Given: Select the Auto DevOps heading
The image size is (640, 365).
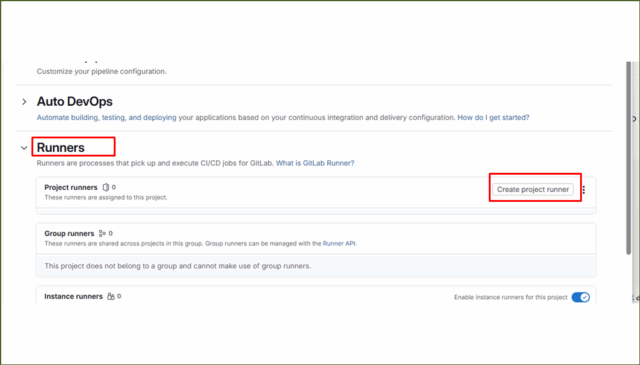Looking at the screenshot, I should coord(75,102).
